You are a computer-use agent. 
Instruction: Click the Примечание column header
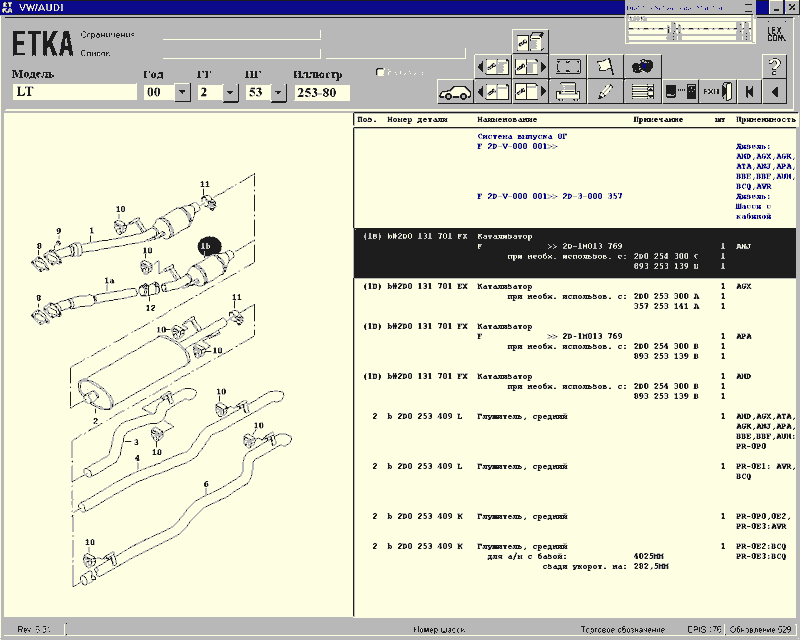coord(658,119)
